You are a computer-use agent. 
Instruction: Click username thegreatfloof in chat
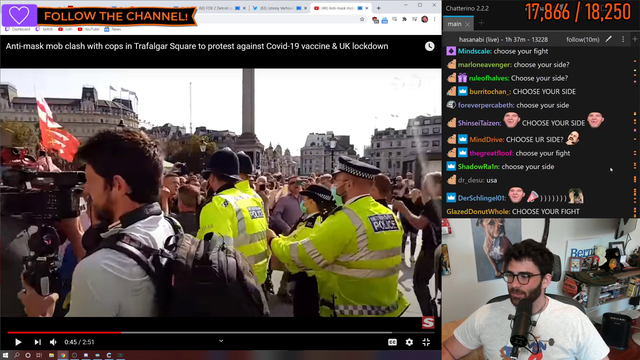click(491, 153)
